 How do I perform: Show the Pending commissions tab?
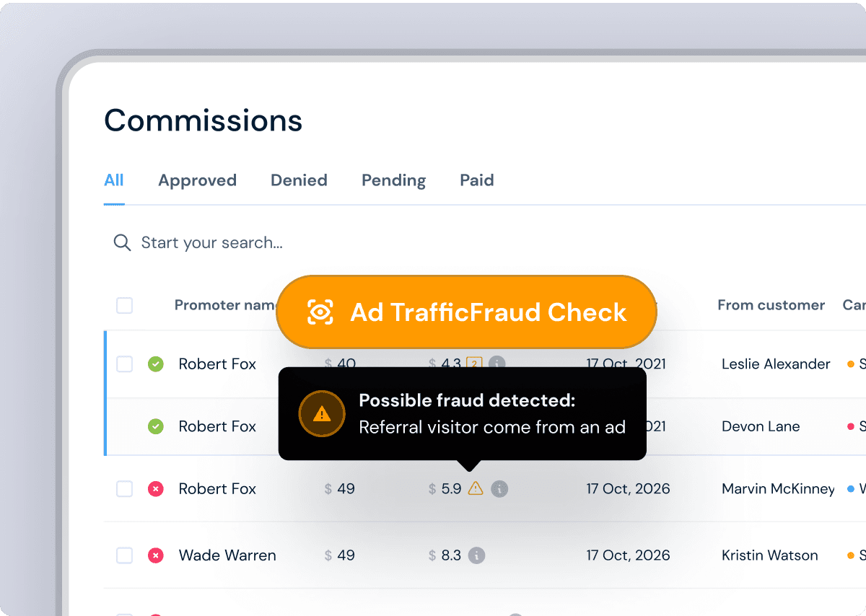(x=393, y=180)
